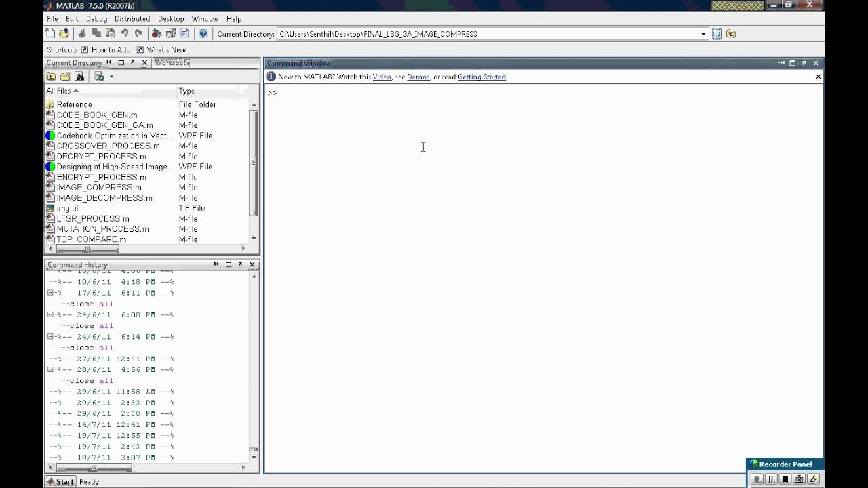Open the Edit menu
The image size is (868, 488).
[x=72, y=19]
